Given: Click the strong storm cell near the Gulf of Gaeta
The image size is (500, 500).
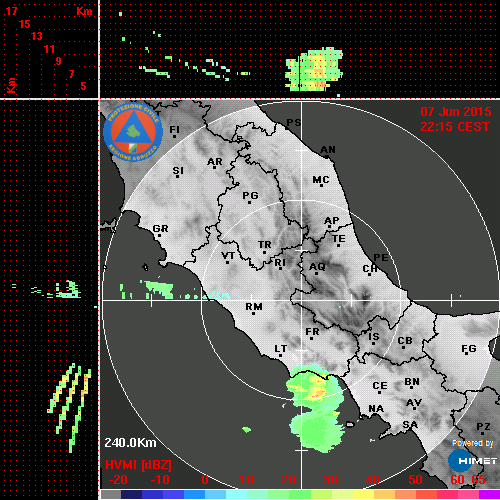Looking at the screenshot, I should click(314, 387).
